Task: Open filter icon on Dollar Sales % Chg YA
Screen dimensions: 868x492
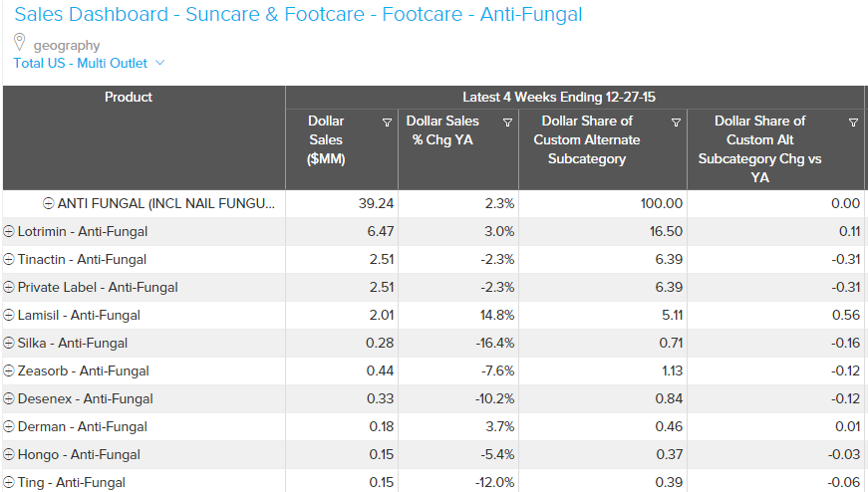Action: (507, 123)
